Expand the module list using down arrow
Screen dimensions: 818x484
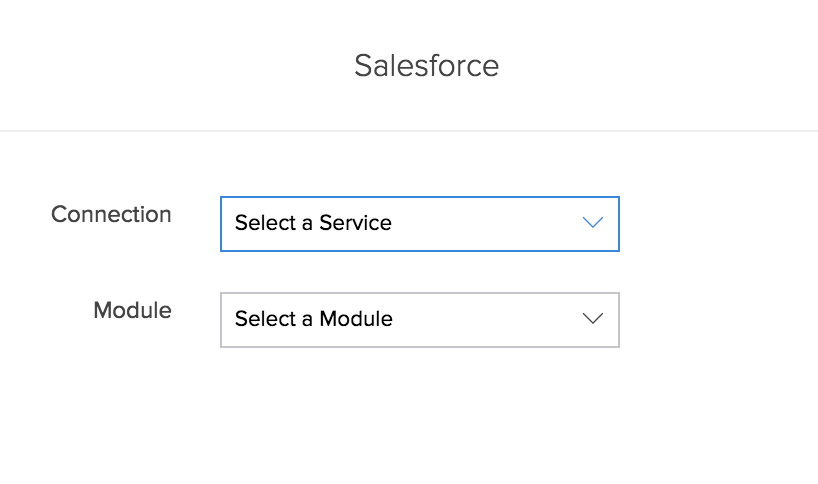593,318
